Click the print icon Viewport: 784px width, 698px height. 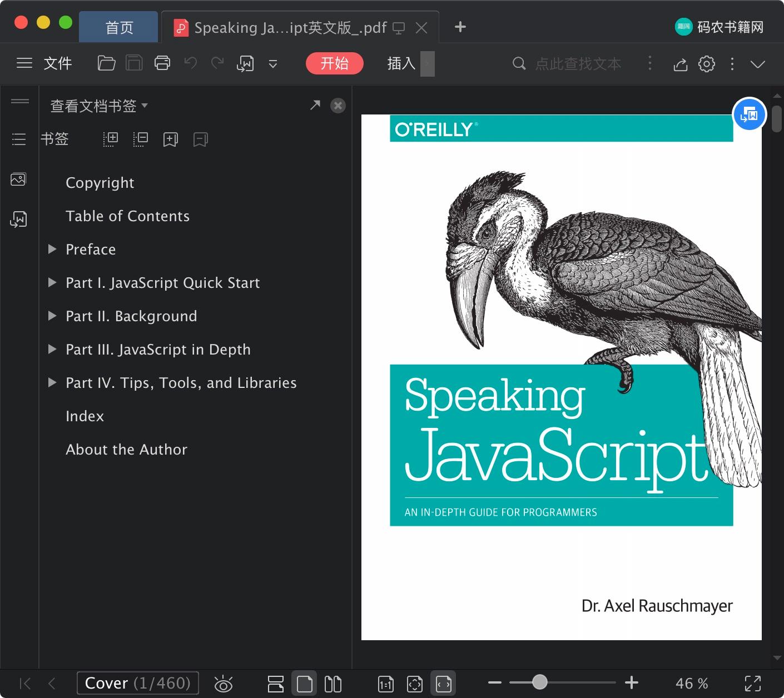(x=162, y=63)
